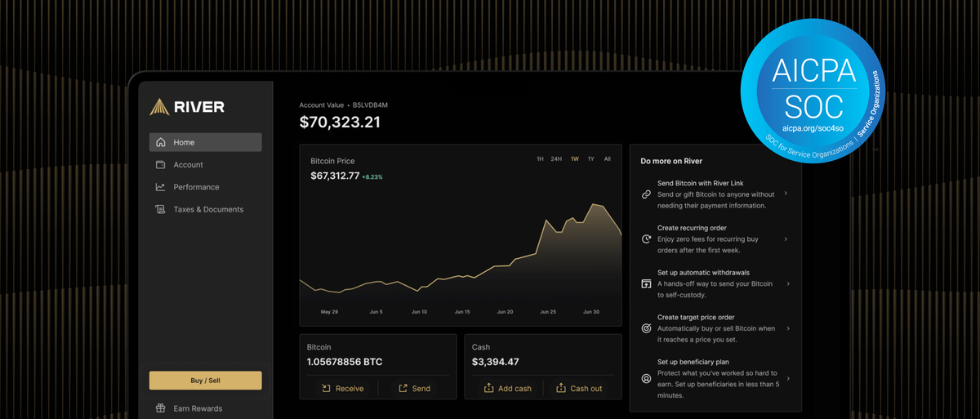Open Create target price order option

(x=715, y=328)
